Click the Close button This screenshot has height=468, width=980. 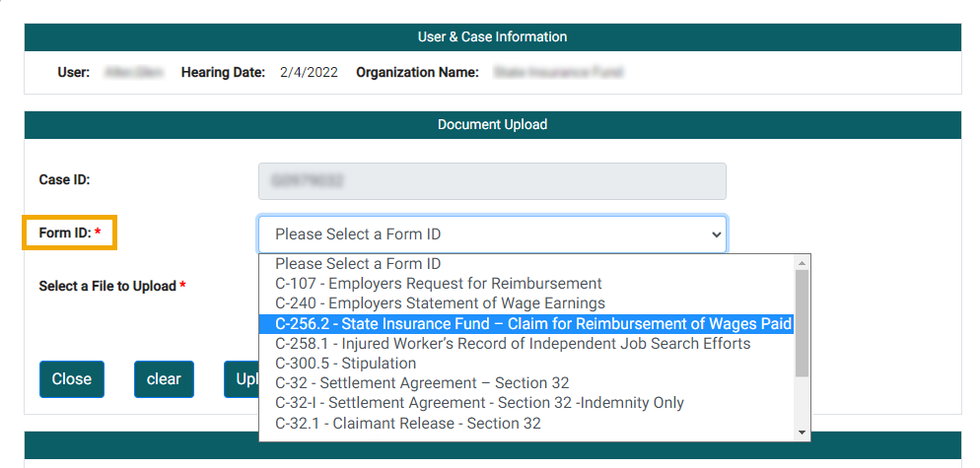(x=72, y=379)
